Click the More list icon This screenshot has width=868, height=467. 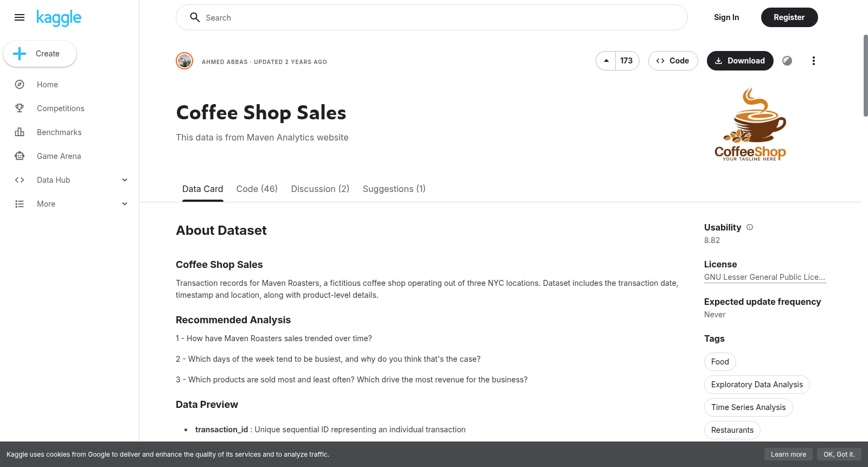pos(20,204)
